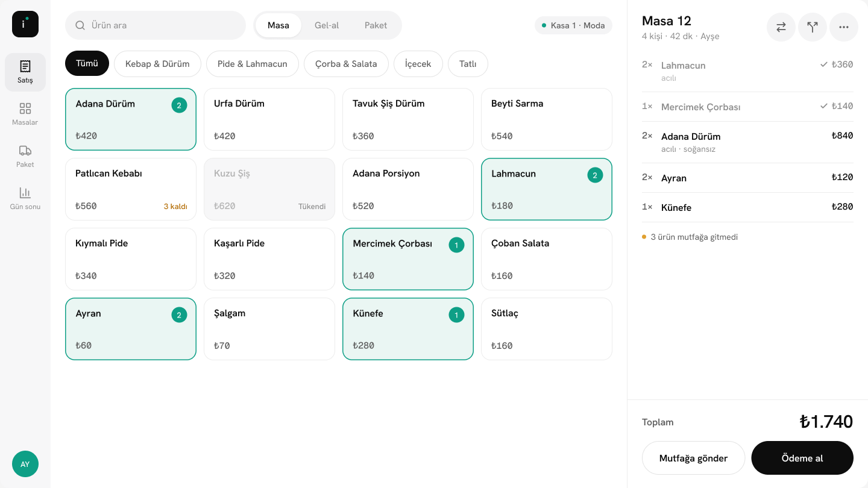Viewport: 868px width, 488px height.
Task: Switch order type to Gel-al
Action: point(327,25)
